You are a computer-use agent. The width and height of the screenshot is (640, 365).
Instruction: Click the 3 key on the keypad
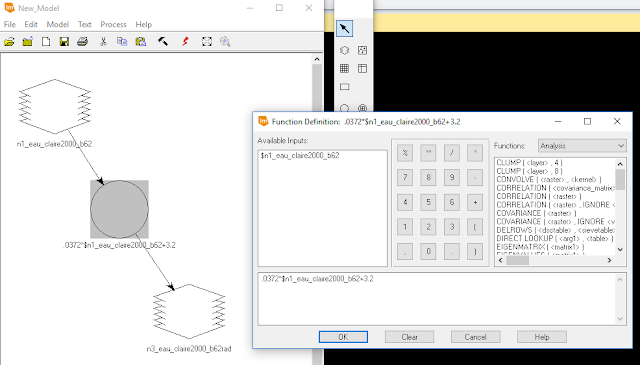click(452, 227)
